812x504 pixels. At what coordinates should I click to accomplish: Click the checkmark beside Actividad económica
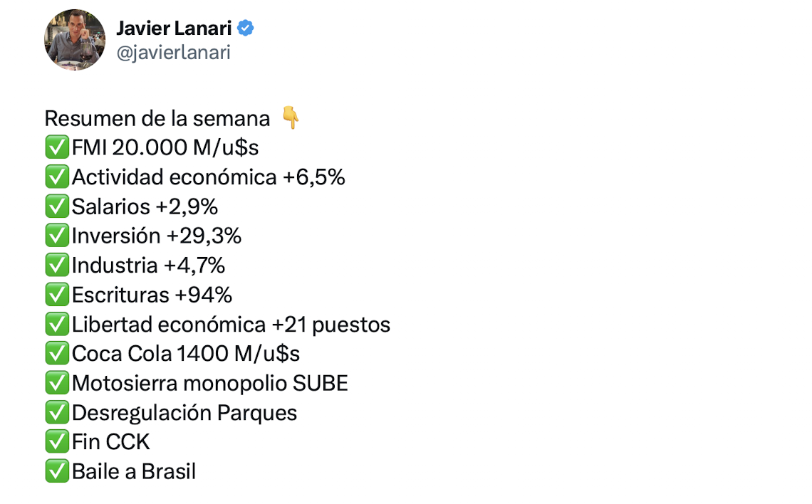(x=56, y=177)
